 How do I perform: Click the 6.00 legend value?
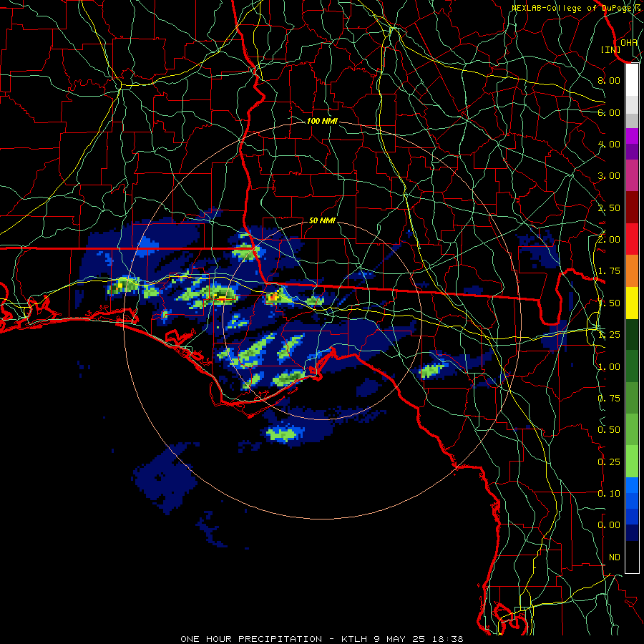click(609, 112)
